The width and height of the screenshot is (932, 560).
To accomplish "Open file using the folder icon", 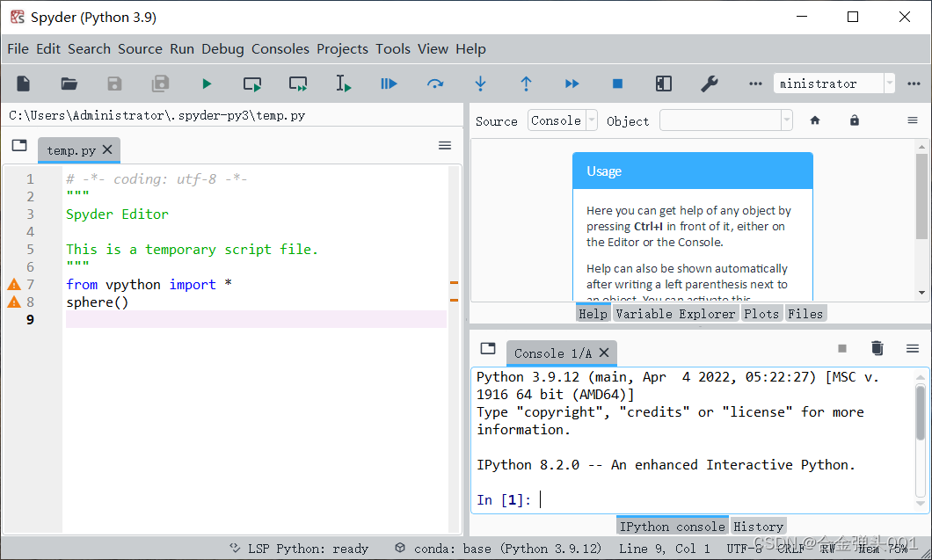I will point(69,84).
